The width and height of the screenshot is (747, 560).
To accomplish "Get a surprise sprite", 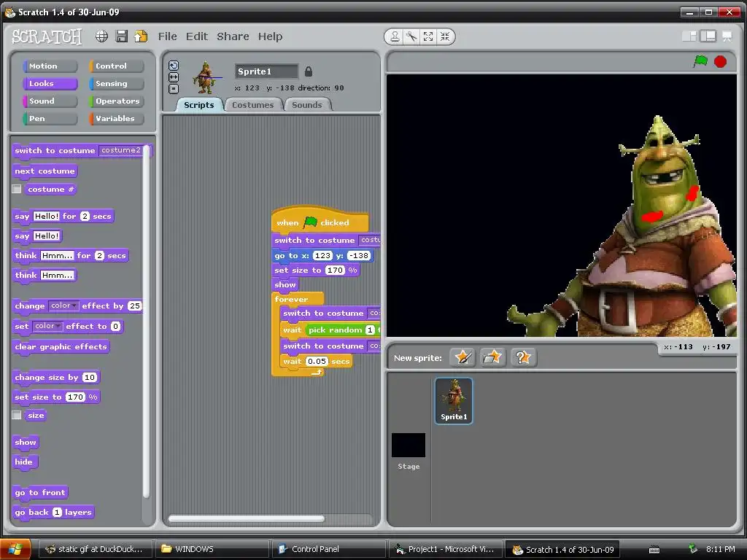I will (523, 357).
